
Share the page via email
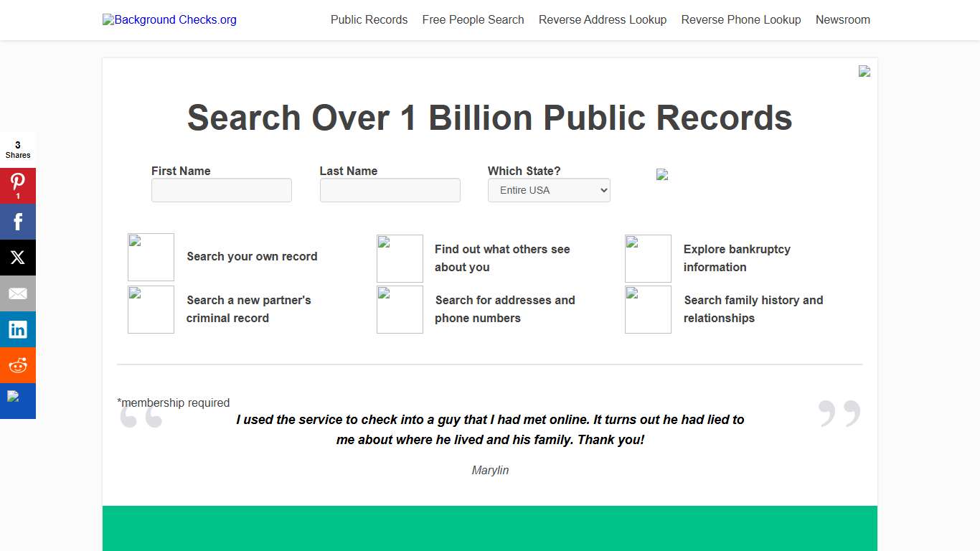point(18,293)
